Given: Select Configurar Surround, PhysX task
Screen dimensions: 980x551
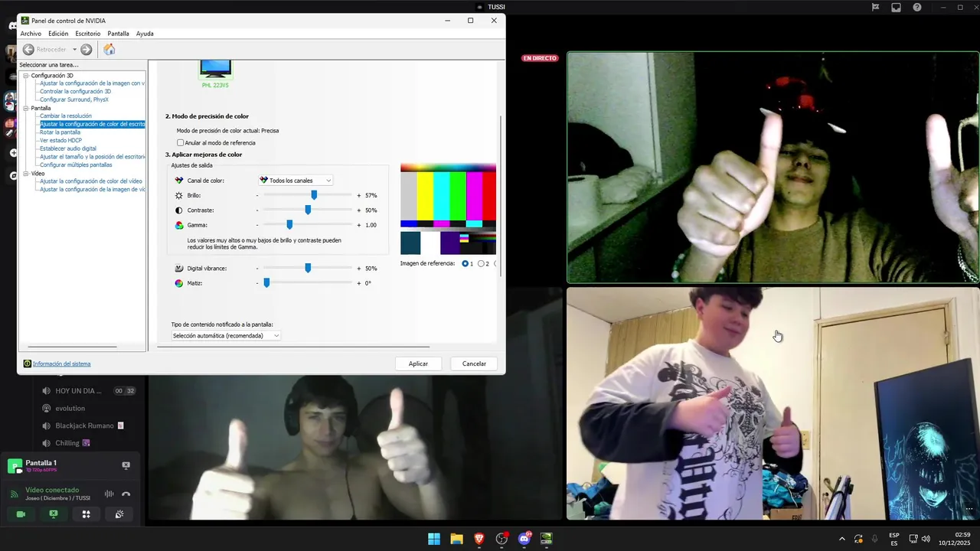Looking at the screenshot, I should click(74, 99).
